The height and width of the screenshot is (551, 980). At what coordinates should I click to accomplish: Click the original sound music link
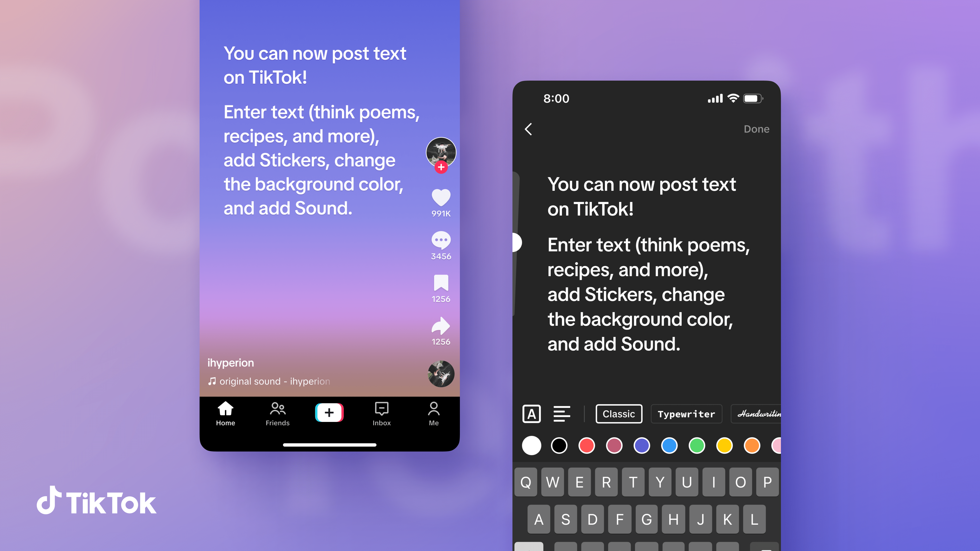click(x=268, y=381)
